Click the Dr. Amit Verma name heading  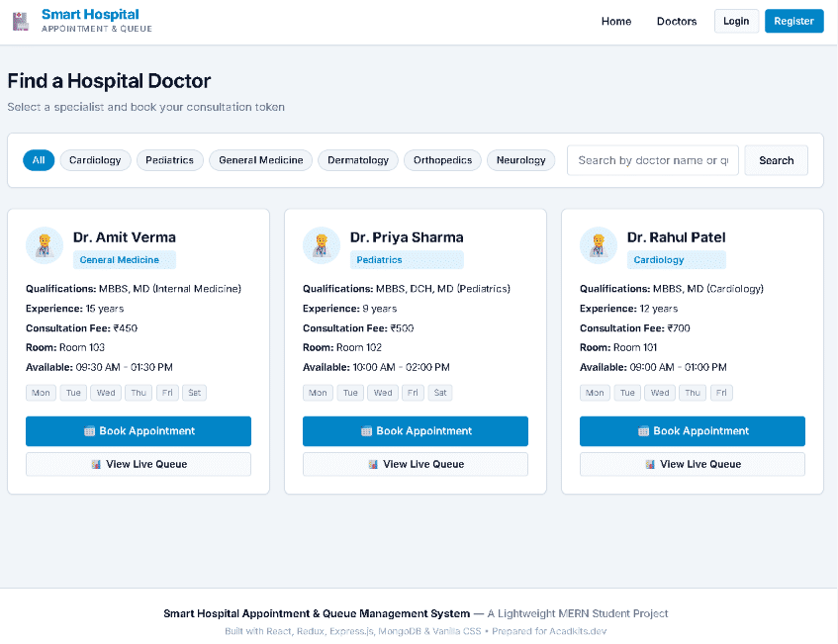(125, 237)
